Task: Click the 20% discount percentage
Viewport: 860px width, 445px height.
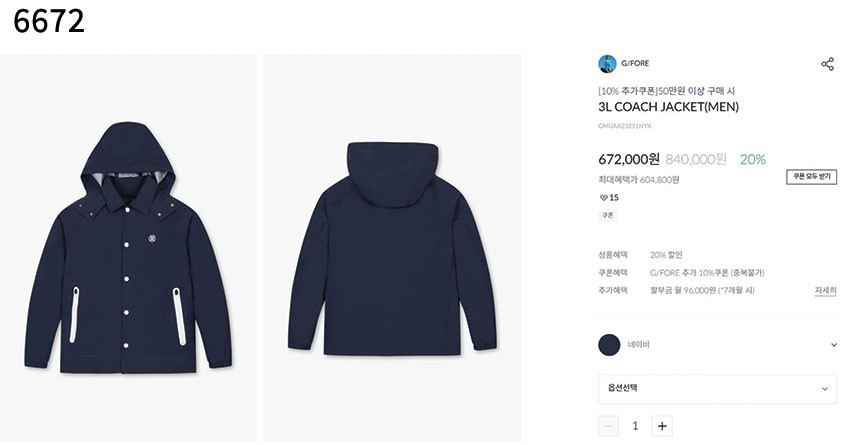Action: [752, 160]
